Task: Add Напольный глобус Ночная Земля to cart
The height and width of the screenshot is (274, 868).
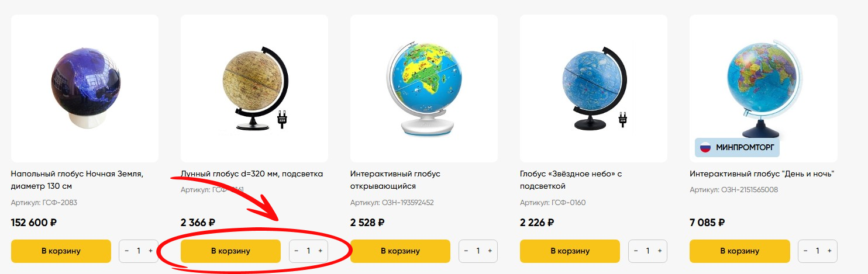Action: point(61,251)
